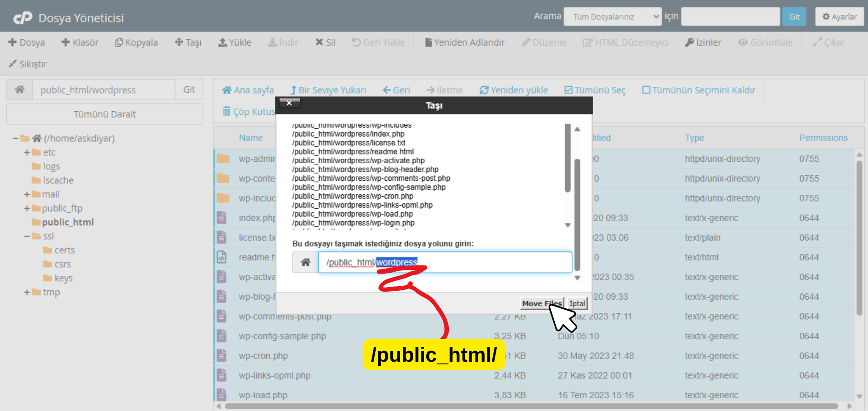
Task: Navigate back with Geri
Action: coord(396,90)
